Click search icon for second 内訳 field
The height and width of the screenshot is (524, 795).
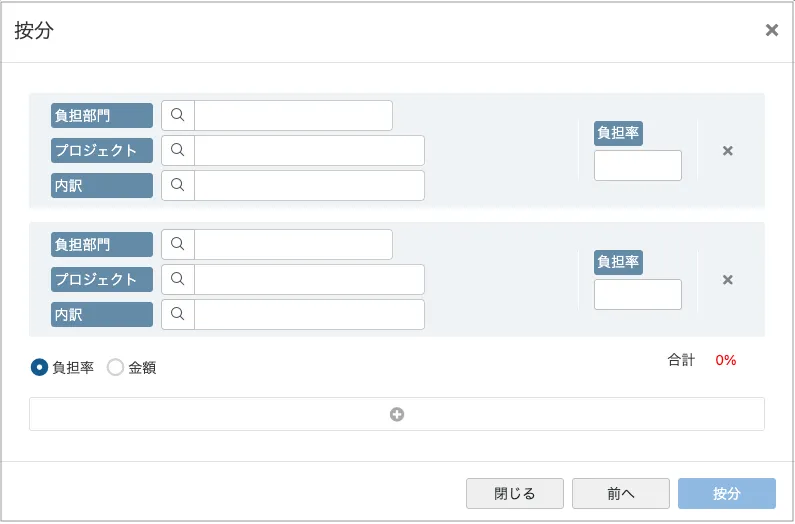178,315
